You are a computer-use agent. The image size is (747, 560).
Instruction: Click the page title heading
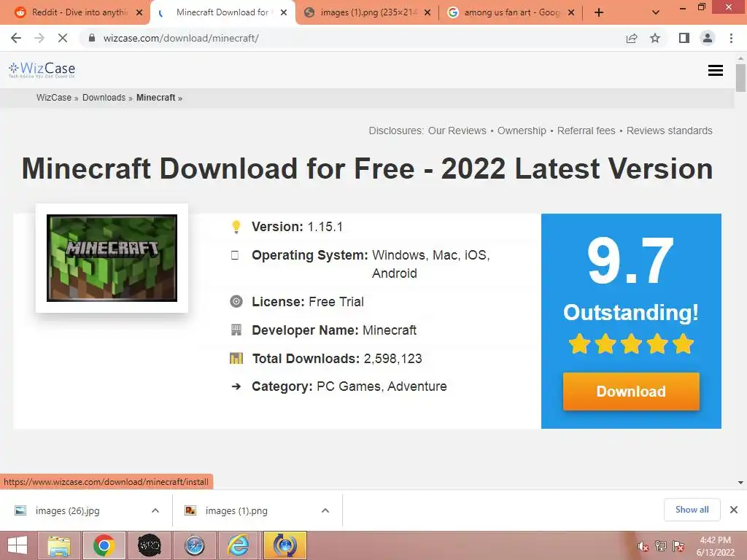tap(368, 168)
